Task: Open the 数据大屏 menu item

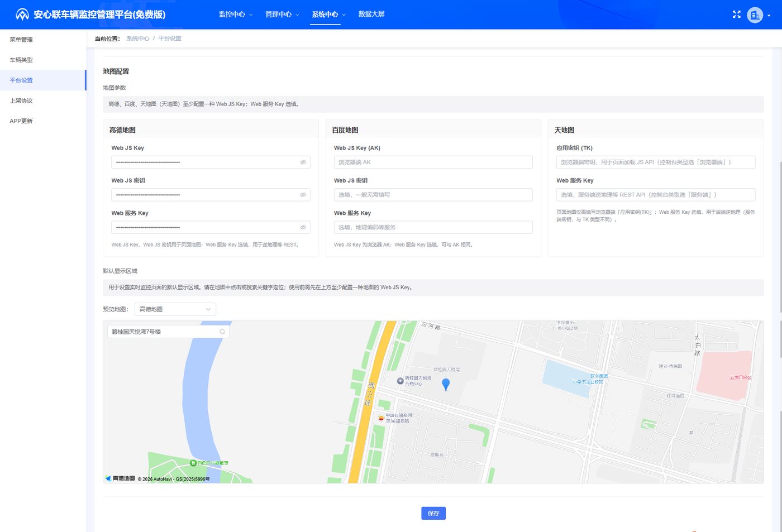Action: click(x=371, y=15)
